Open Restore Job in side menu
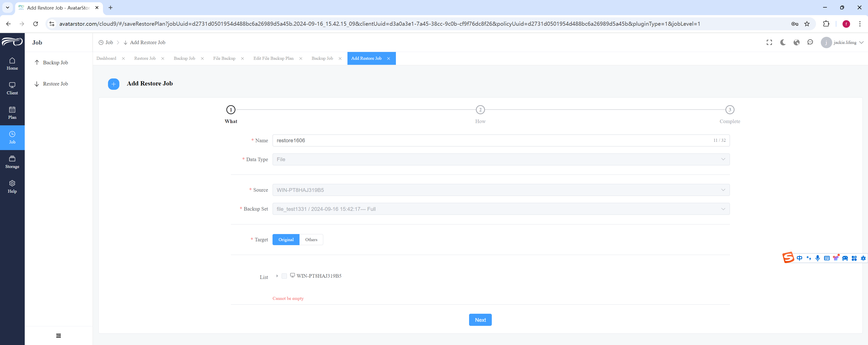The height and width of the screenshot is (345, 868). (55, 84)
